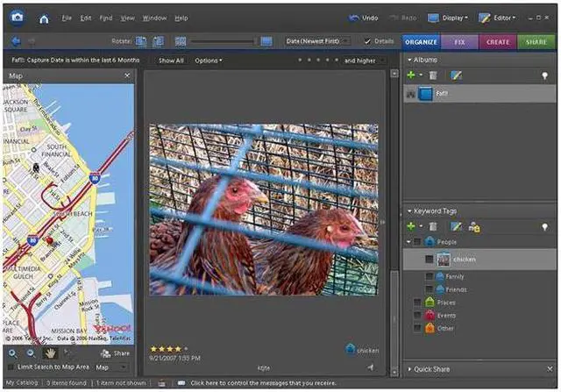Delete album using Albums trash icon
This screenshot has height=392, width=561.
[x=433, y=75]
